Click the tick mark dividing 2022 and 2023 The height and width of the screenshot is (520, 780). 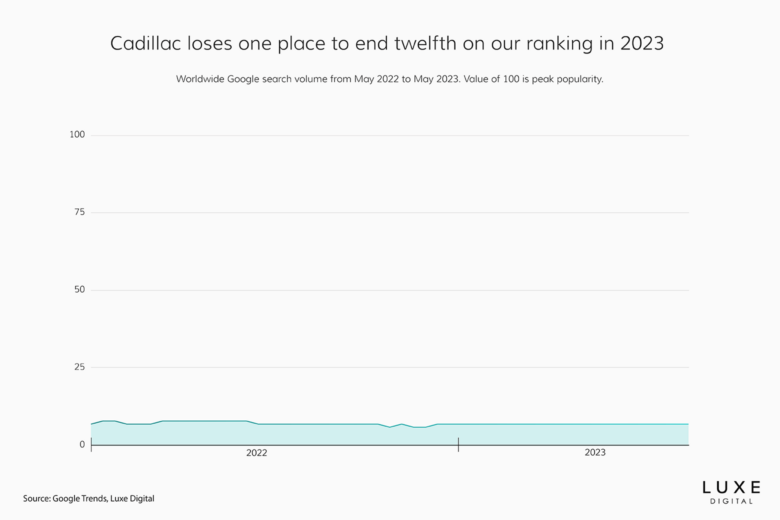(458, 444)
